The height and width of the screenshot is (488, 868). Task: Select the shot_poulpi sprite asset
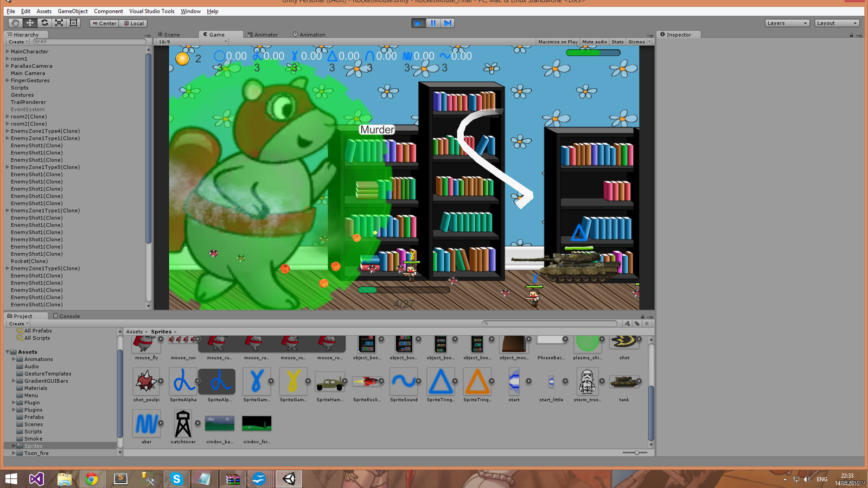[x=146, y=385]
